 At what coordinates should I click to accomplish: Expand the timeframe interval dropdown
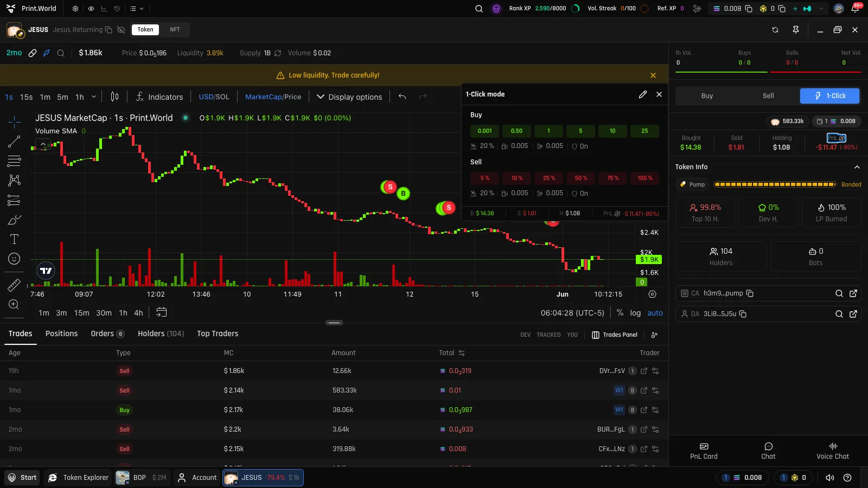pos(94,97)
